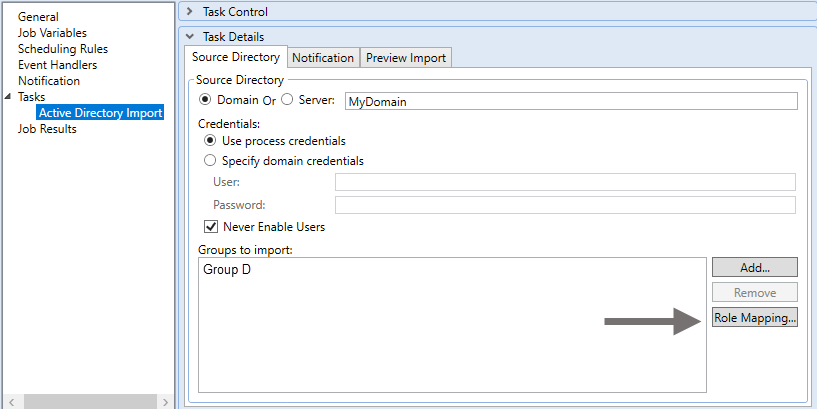The width and height of the screenshot is (817, 409).
Task: Select Specify domain credentials option
Action: [210, 161]
